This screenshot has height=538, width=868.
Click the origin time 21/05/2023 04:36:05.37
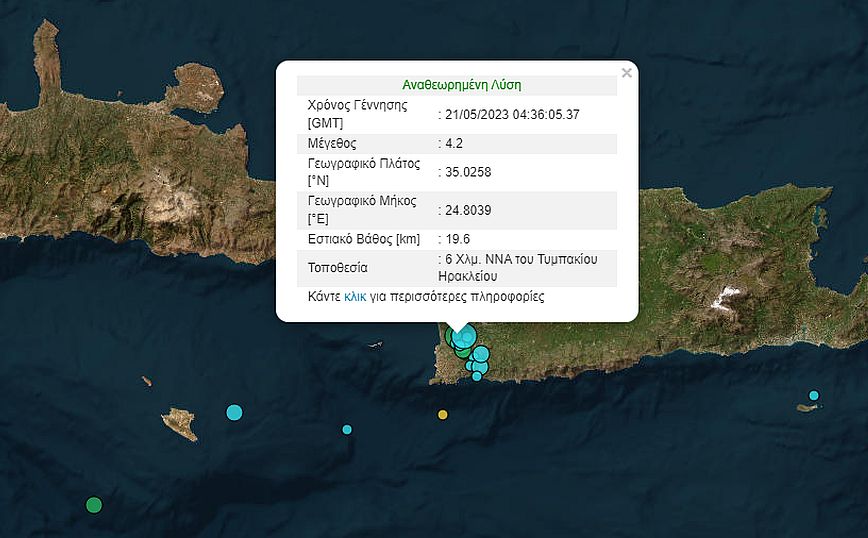pyautogui.click(x=511, y=115)
